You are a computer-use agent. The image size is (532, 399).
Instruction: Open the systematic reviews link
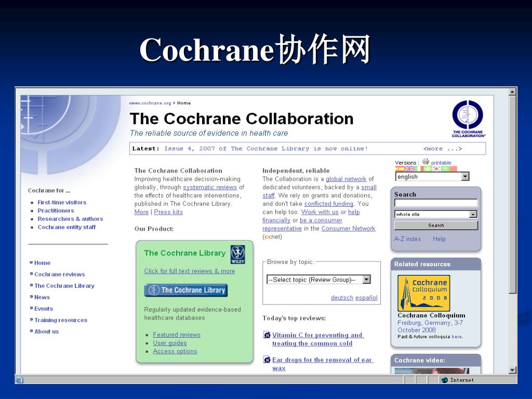click(210, 187)
